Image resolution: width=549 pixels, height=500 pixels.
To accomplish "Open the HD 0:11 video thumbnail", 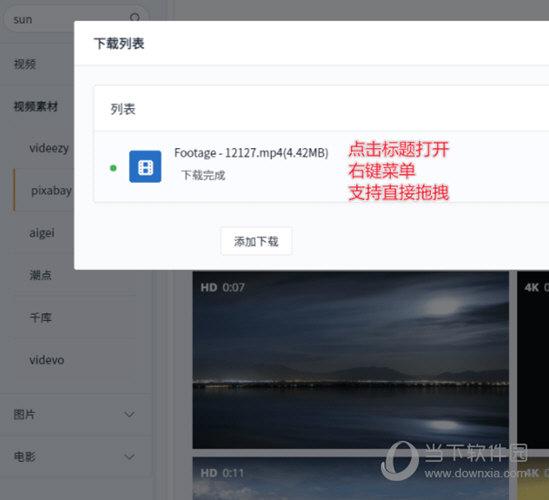I will 350,478.
